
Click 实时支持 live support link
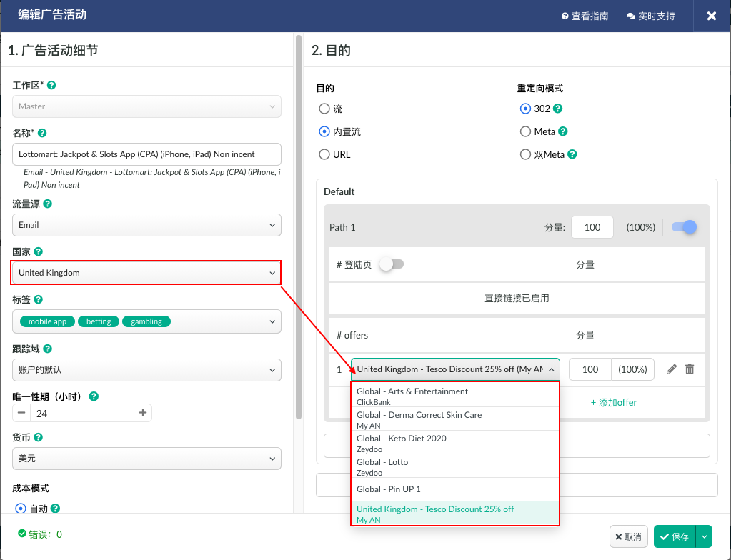pyautogui.click(x=651, y=16)
